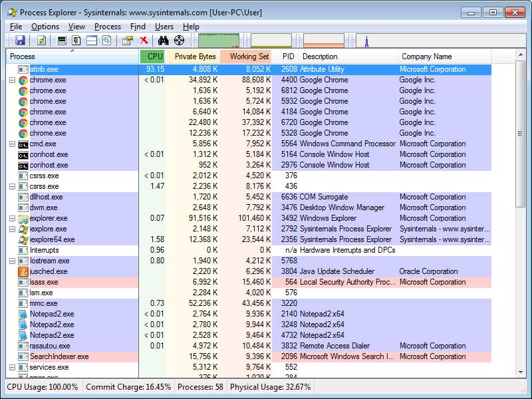
Task: Click the Process Explorer title bar icon
Action: coord(12,13)
